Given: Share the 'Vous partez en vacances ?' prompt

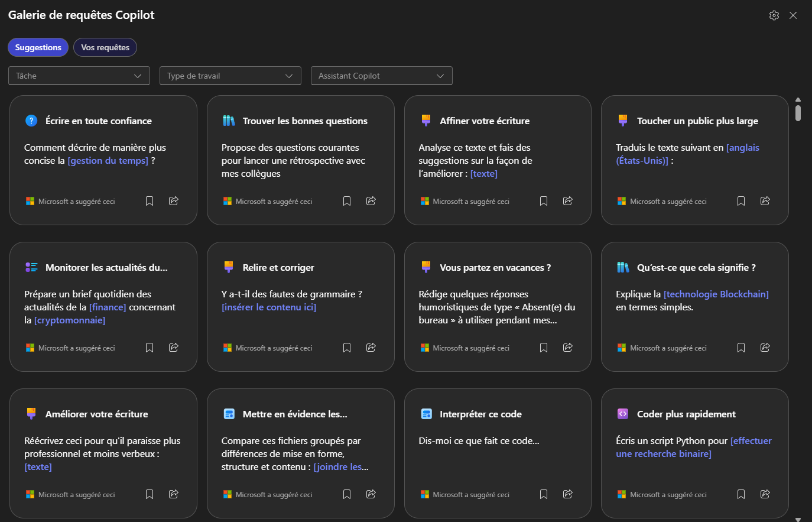Looking at the screenshot, I should pyautogui.click(x=568, y=348).
